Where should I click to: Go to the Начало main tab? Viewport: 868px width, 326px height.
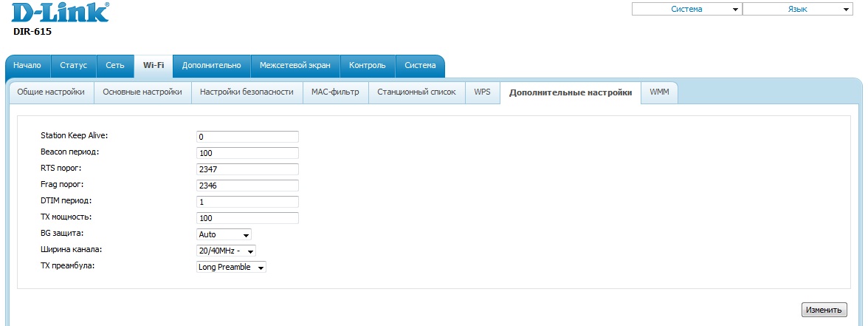pyautogui.click(x=27, y=65)
